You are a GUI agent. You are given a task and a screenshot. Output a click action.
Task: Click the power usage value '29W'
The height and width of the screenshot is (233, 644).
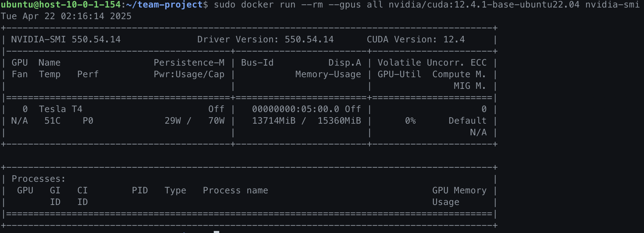(x=173, y=121)
